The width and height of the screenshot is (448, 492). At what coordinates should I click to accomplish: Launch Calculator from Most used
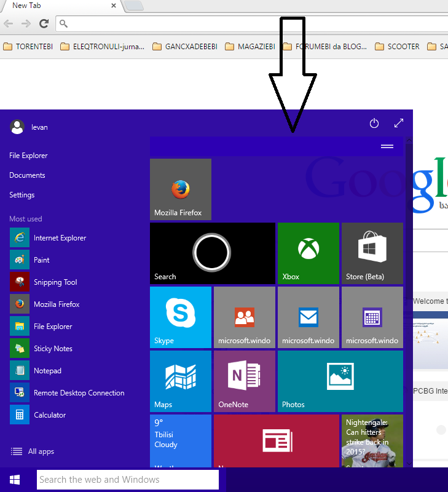tap(38, 415)
